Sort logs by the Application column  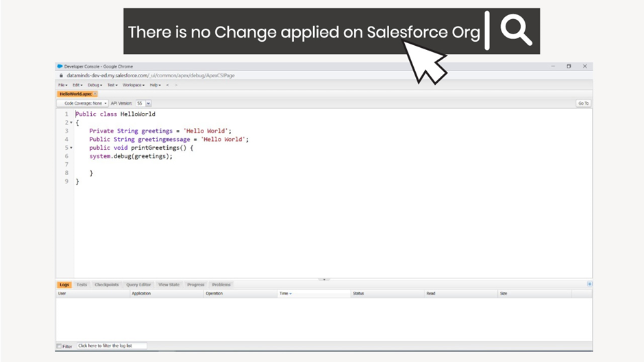pos(166,294)
